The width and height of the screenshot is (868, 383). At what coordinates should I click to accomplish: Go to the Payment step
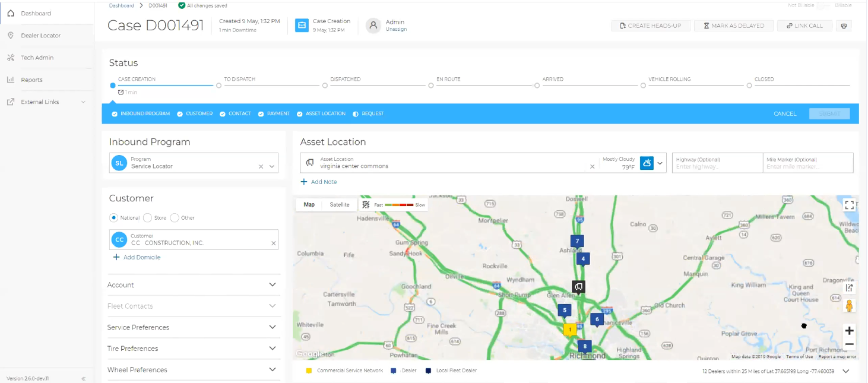point(274,114)
